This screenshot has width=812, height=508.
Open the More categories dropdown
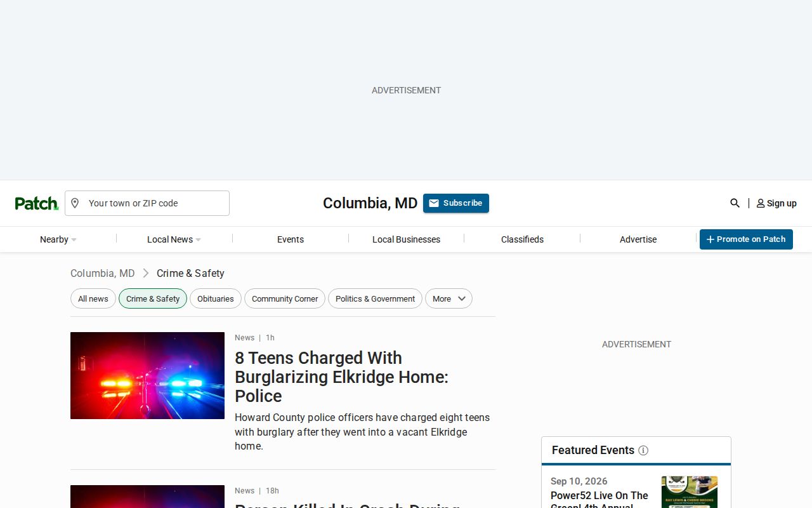pyautogui.click(x=449, y=298)
